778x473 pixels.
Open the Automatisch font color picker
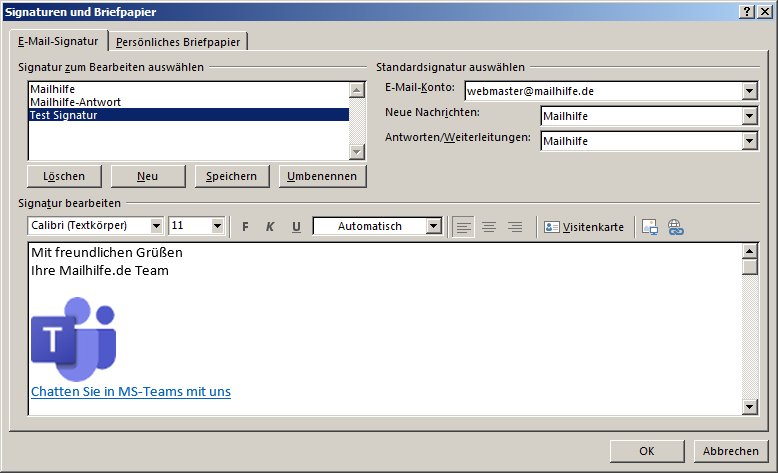[x=433, y=226]
